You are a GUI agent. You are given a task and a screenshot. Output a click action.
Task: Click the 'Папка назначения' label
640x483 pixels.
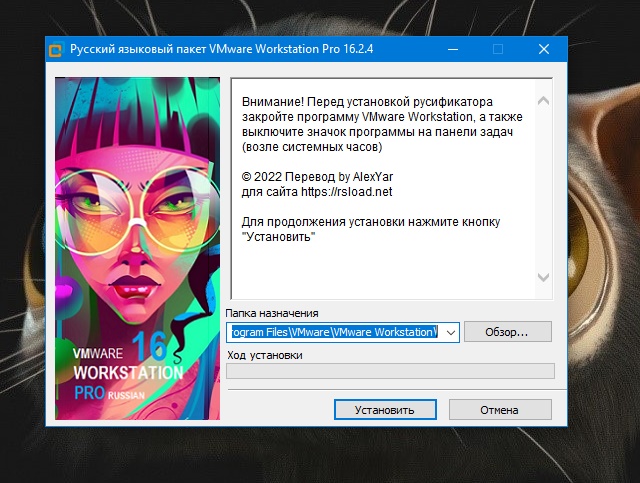coord(272,313)
